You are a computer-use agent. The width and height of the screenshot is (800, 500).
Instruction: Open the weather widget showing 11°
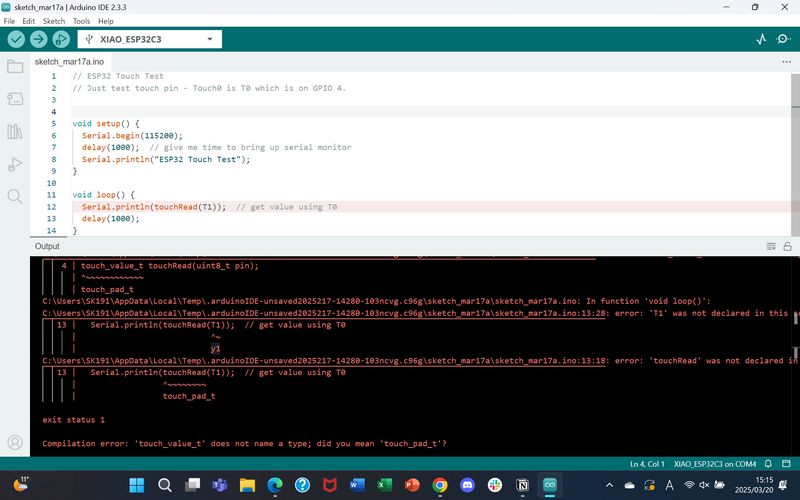21,484
